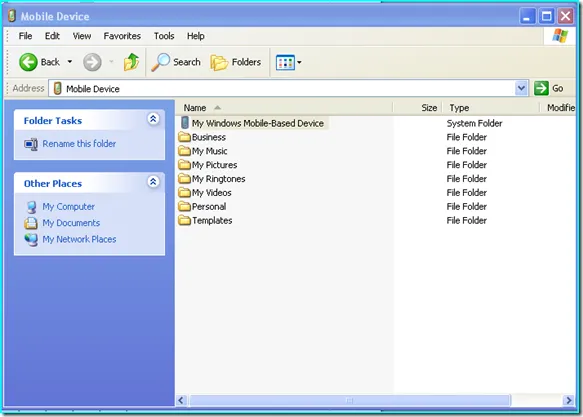
Task: Open the File menu
Action: (25, 36)
